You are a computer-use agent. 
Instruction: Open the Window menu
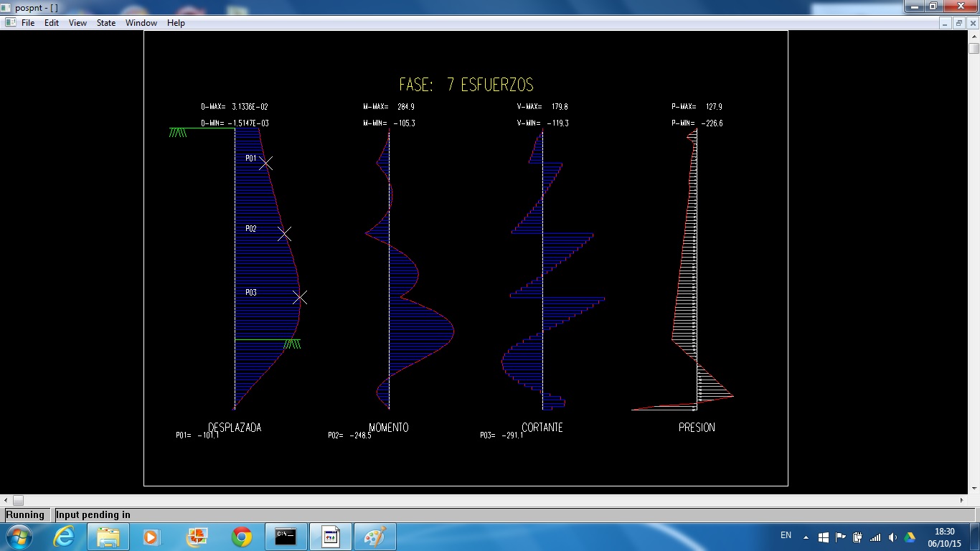click(x=141, y=23)
